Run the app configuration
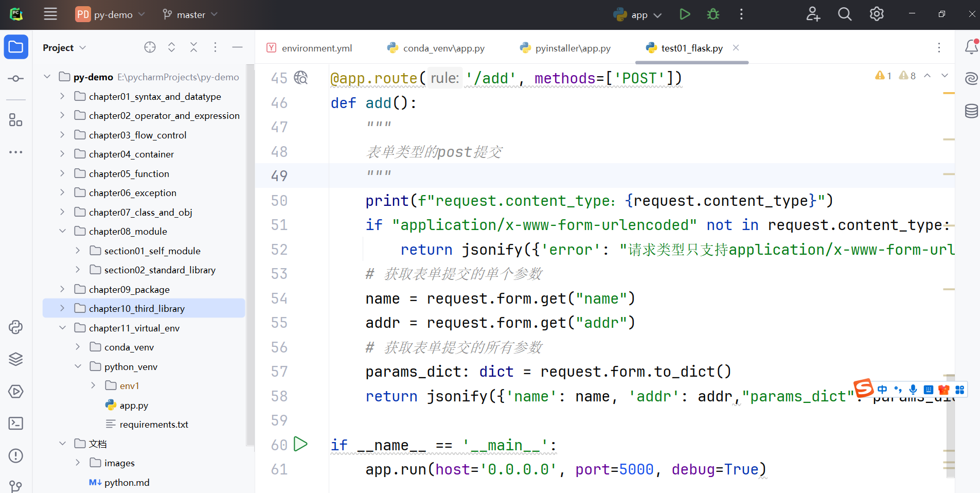 click(685, 14)
